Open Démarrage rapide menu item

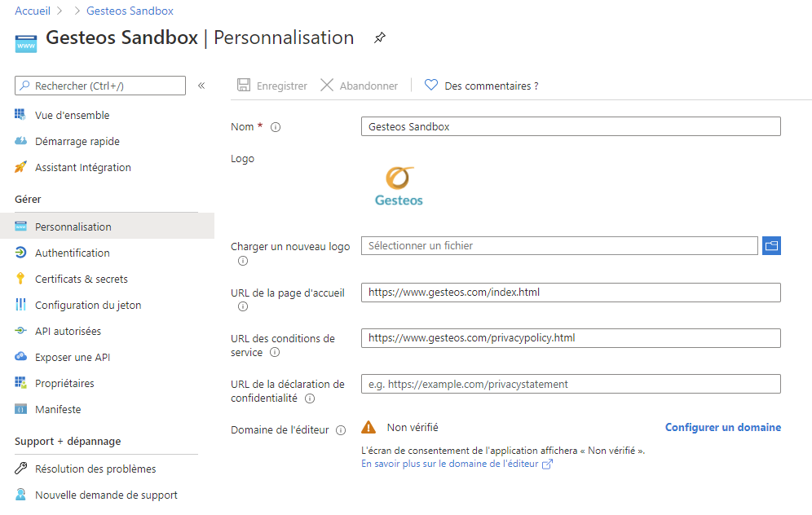point(77,142)
